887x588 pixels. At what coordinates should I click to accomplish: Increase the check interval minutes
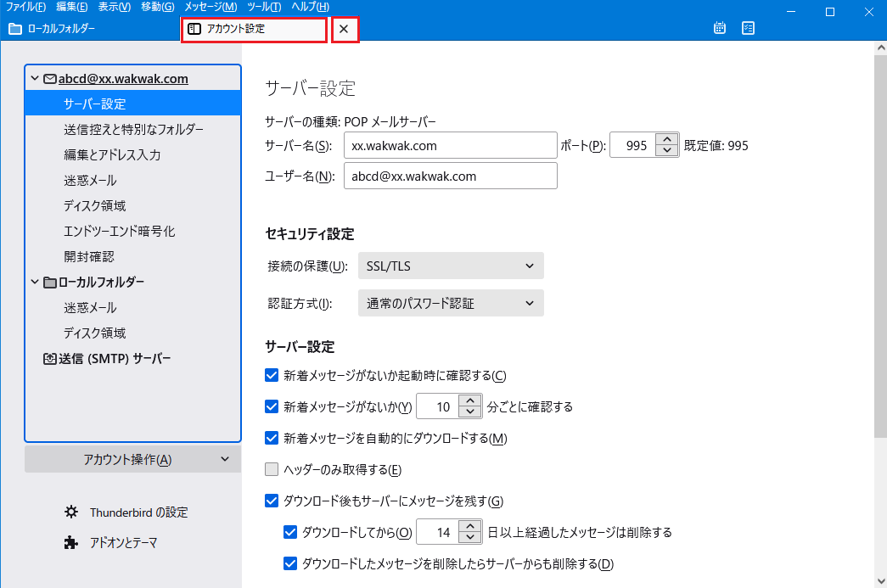pos(470,400)
